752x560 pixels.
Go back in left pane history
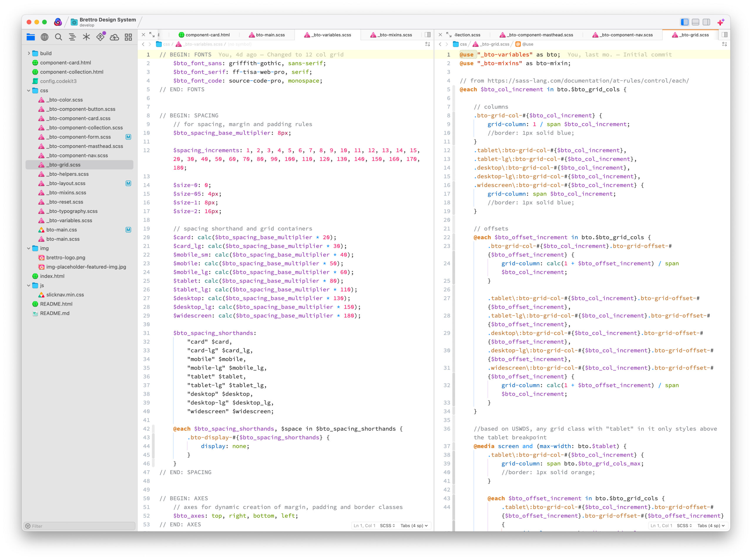click(143, 44)
